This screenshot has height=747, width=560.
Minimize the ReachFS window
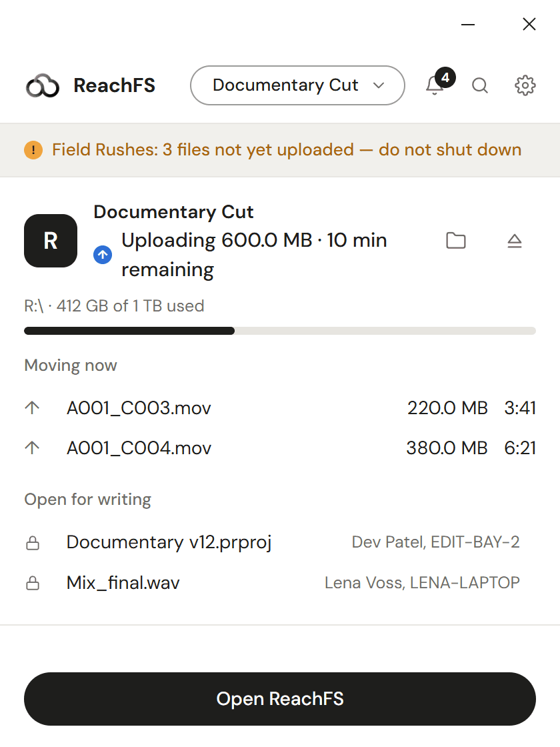pos(468,24)
